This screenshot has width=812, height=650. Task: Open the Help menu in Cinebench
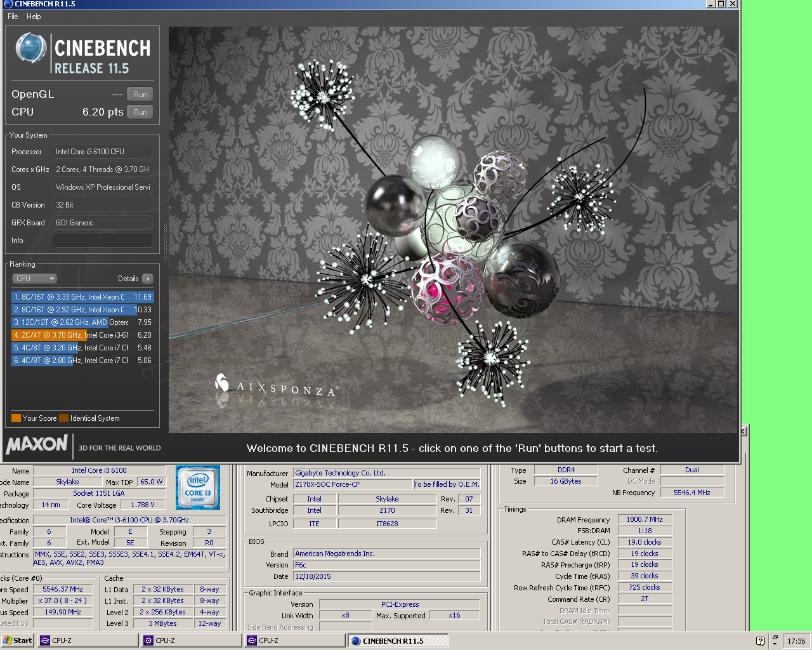click(34, 17)
